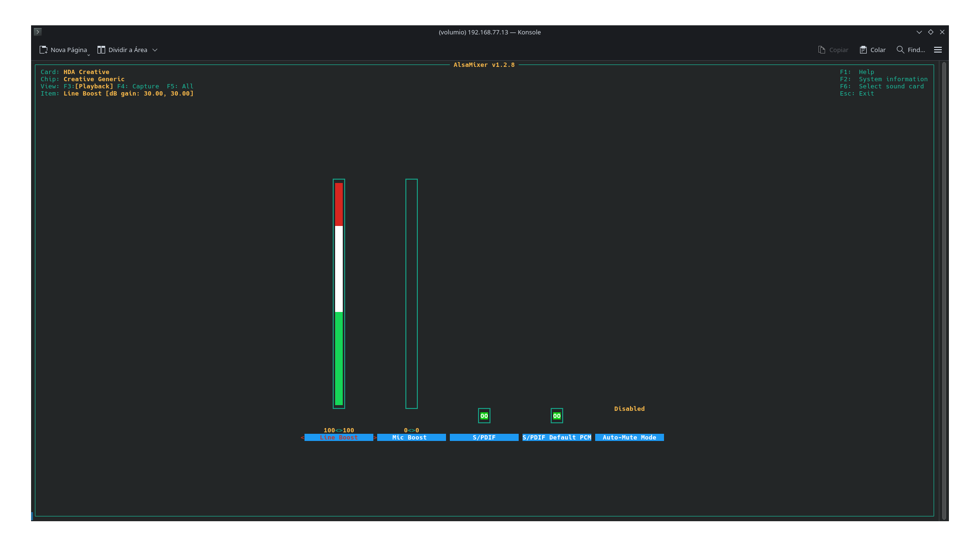Click the restore window diamond icon
980x558 pixels.
pos(931,32)
